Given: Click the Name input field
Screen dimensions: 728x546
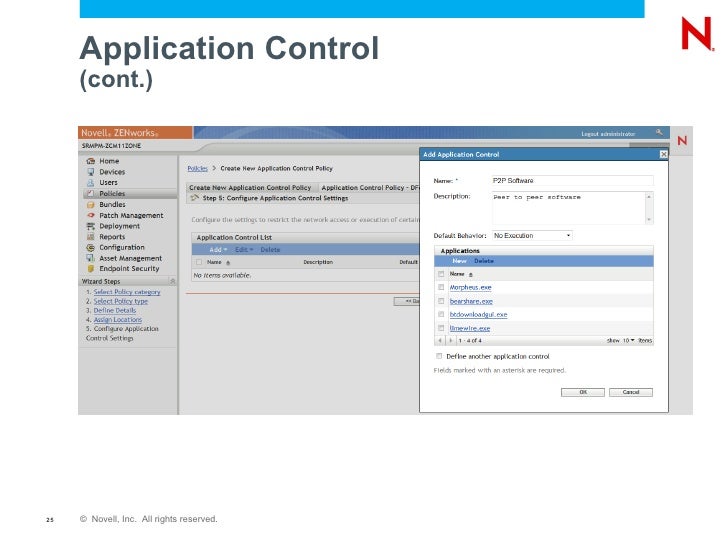Looking at the screenshot, I should [572, 181].
